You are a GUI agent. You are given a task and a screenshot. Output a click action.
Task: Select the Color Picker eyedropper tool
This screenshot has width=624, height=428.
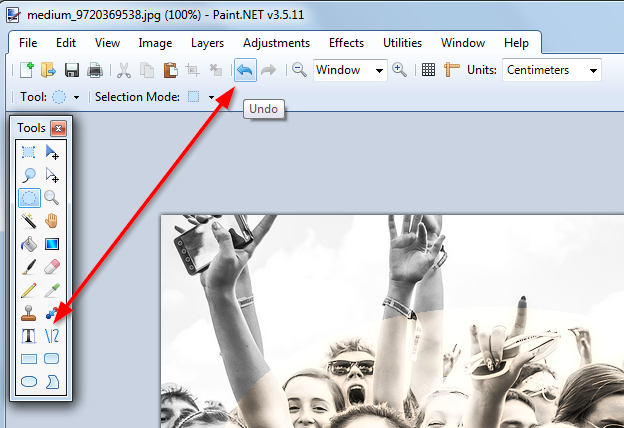[x=52, y=290]
